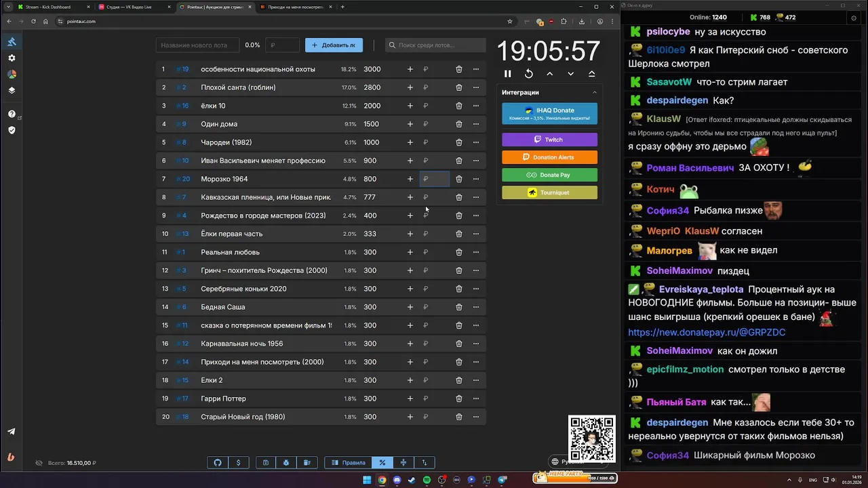The image size is (868, 488).
Task: Focus the lot search field
Action: [435, 45]
